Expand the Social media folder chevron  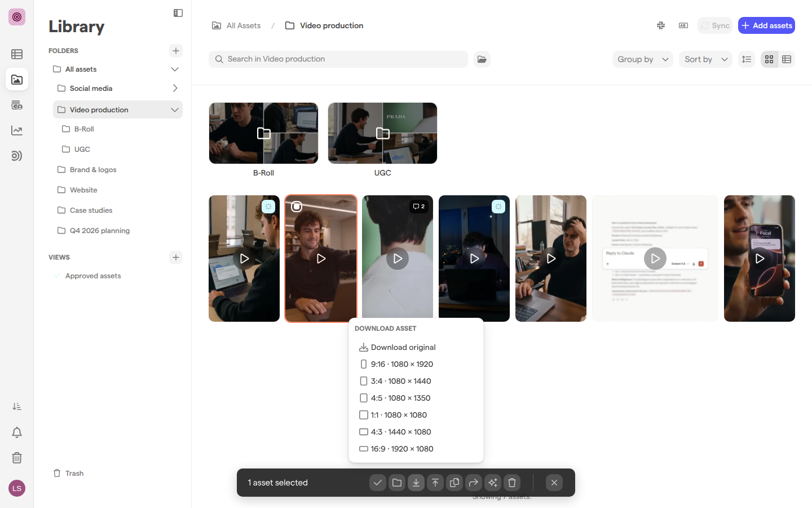(x=175, y=89)
